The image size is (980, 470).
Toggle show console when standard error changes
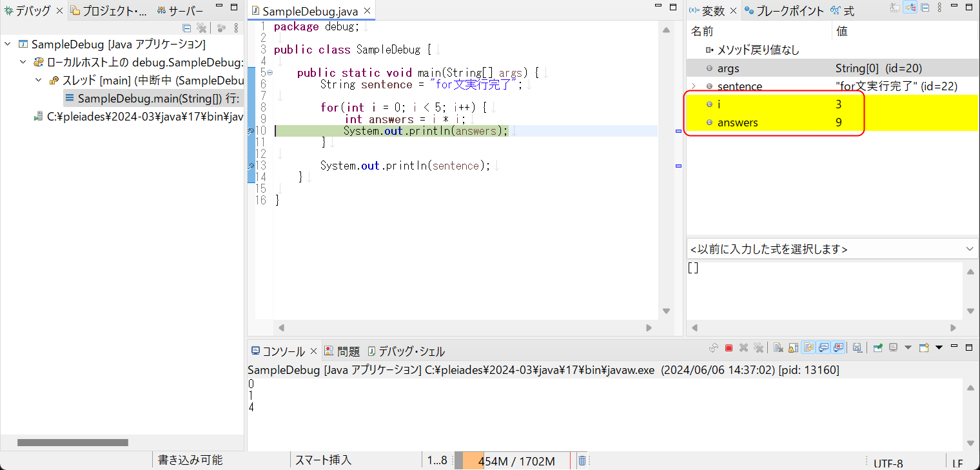pos(838,348)
